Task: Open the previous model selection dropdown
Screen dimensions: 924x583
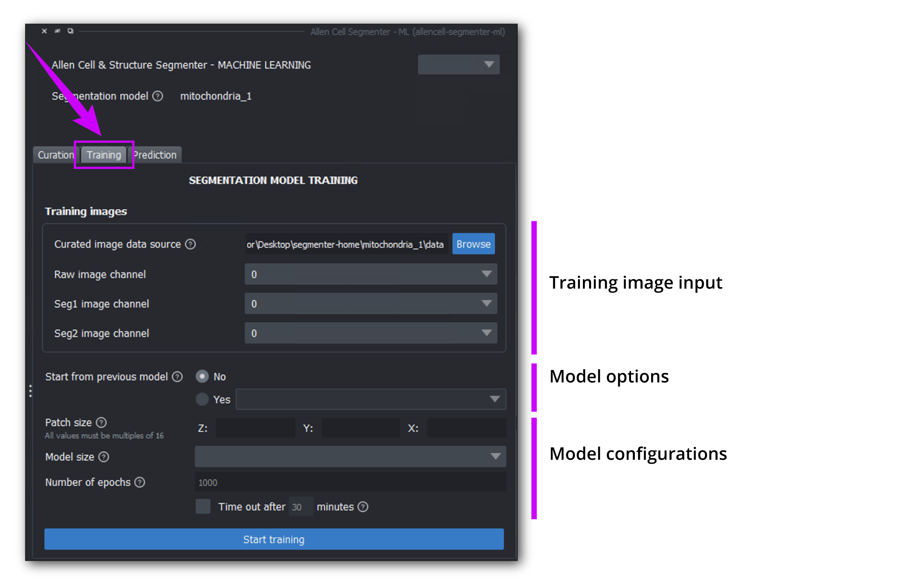Action: (371, 399)
